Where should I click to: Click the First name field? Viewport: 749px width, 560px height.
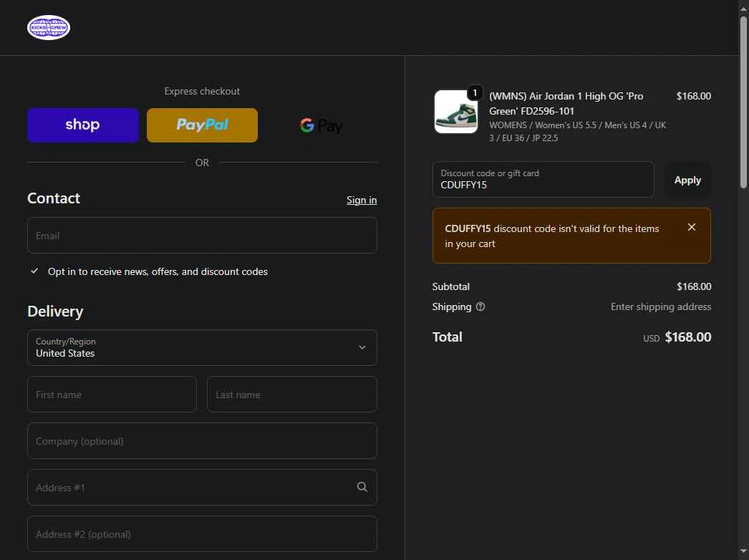(112, 395)
